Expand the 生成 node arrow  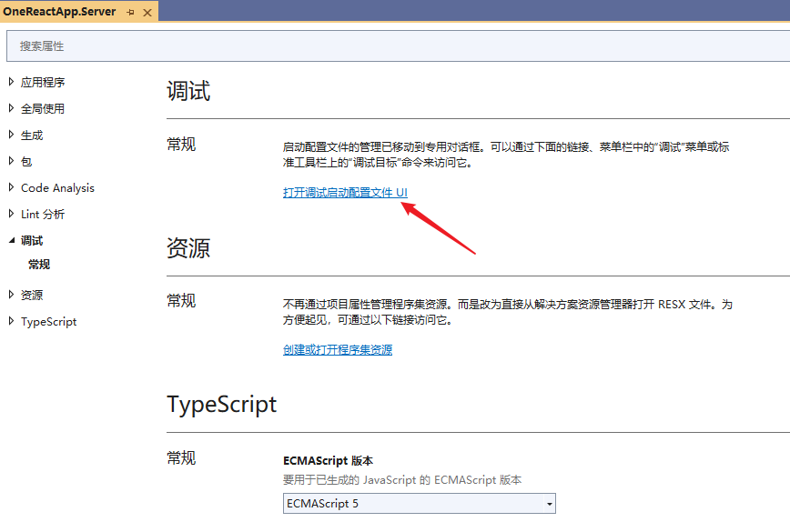tap(11, 135)
